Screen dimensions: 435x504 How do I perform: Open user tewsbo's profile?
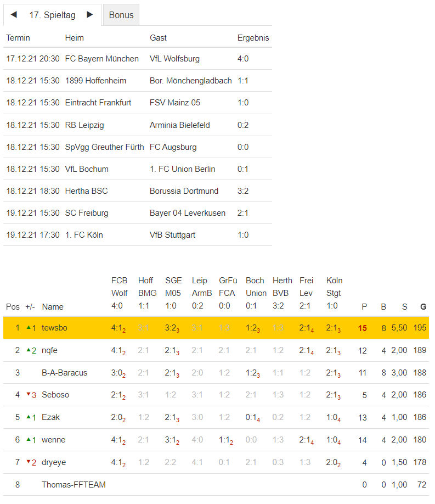pos(54,328)
